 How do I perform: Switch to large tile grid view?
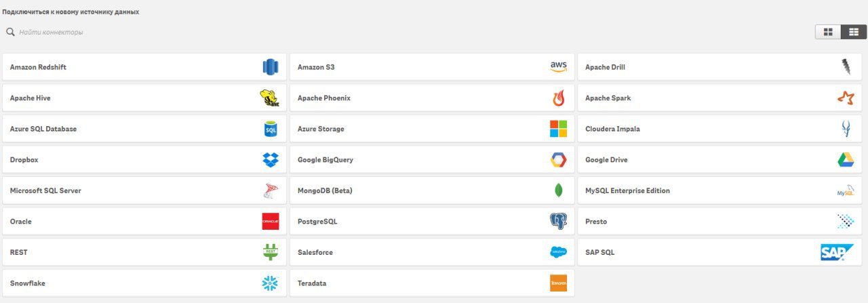[828, 32]
